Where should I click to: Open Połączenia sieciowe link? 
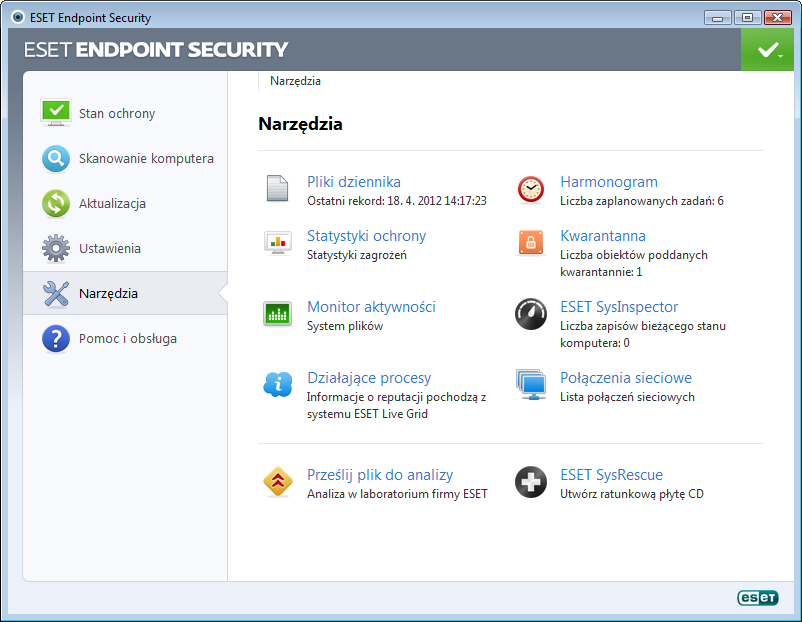pyautogui.click(x=626, y=377)
